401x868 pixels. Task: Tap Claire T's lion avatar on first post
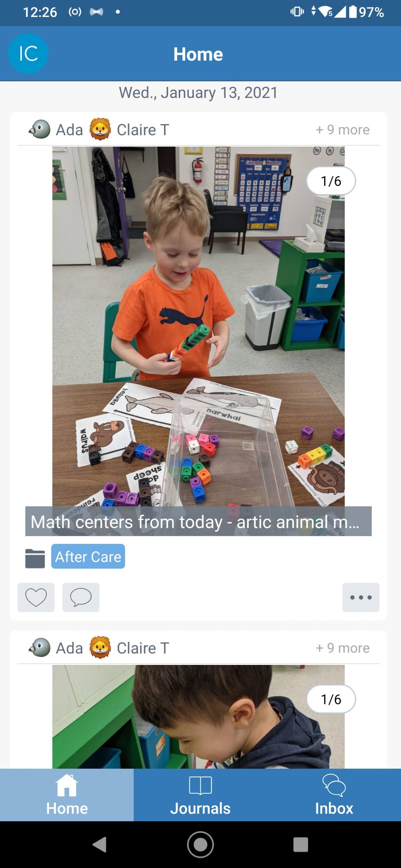100,129
